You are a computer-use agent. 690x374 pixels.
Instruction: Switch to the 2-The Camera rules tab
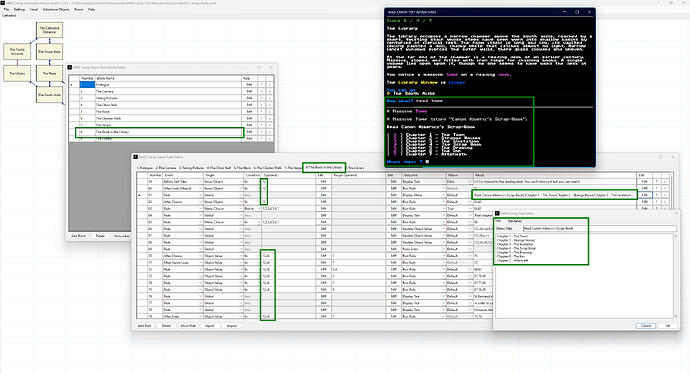tap(166, 168)
